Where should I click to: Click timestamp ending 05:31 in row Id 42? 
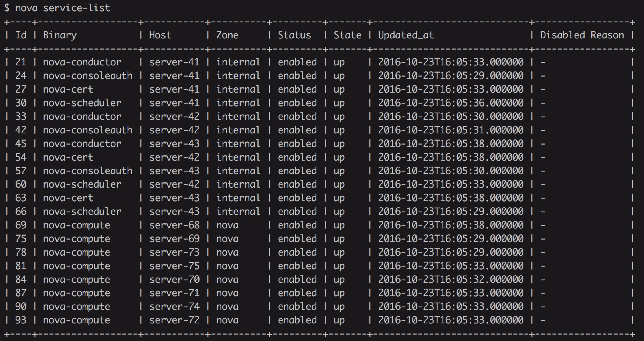[450, 130]
